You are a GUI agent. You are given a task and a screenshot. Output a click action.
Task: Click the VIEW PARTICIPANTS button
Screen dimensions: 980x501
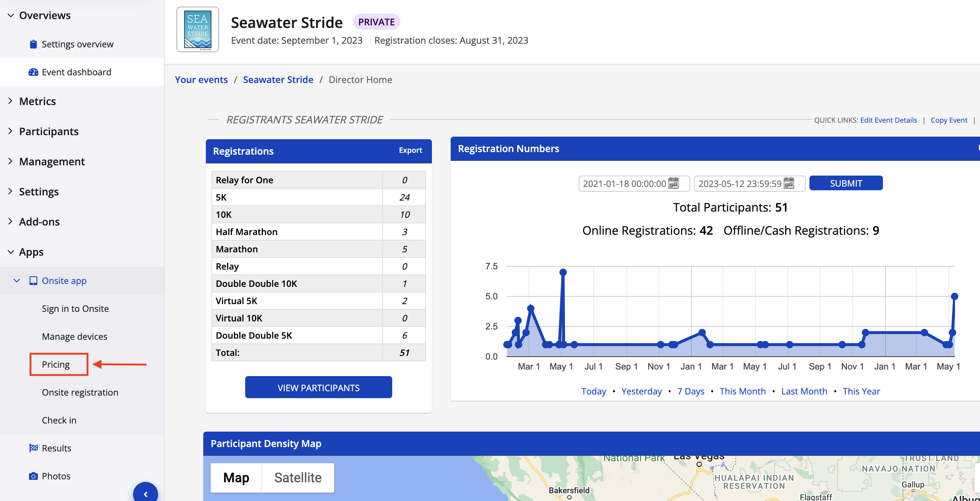318,388
